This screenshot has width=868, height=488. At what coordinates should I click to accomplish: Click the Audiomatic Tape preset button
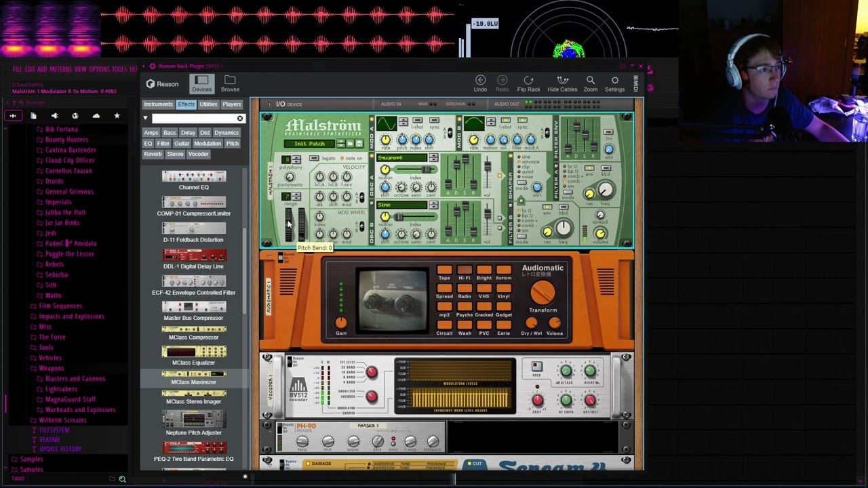pos(444,271)
